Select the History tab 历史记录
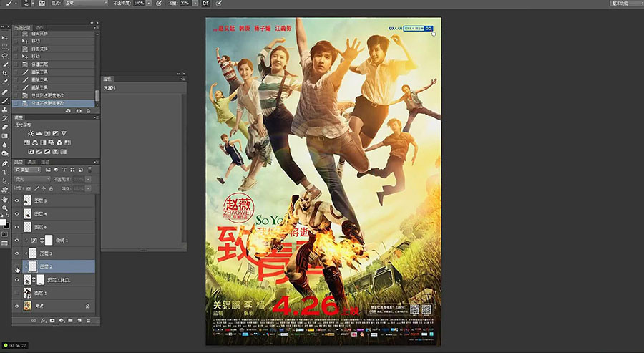644x353 pixels. point(22,28)
